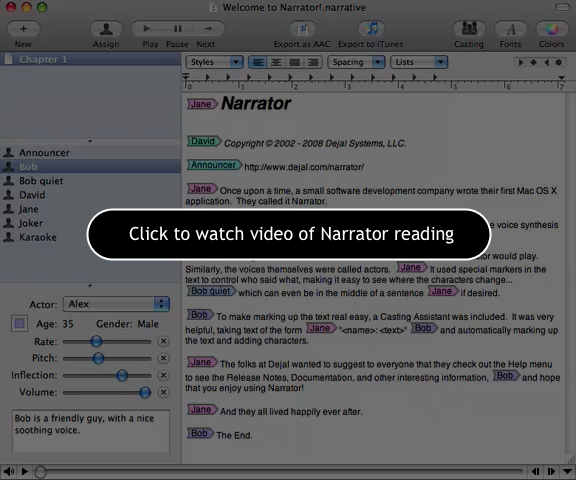
Task: Reset Pitch with its X button
Action: (163, 358)
